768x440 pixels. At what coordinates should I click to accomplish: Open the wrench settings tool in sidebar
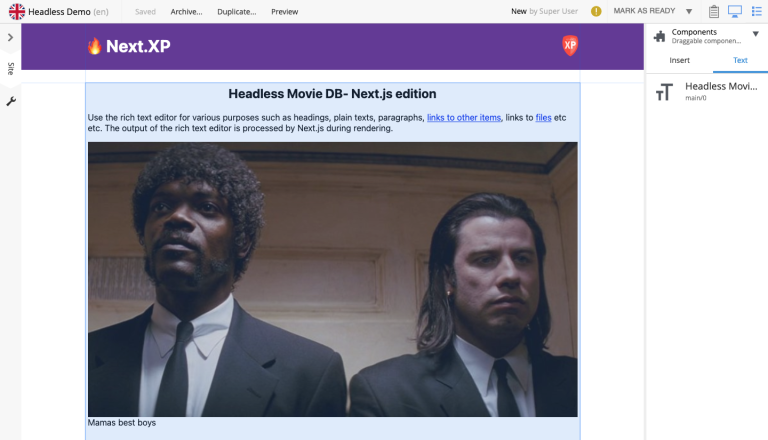(x=10, y=101)
